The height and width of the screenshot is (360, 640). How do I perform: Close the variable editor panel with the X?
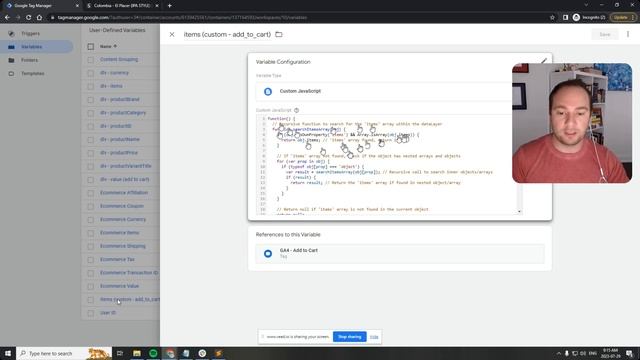172,35
